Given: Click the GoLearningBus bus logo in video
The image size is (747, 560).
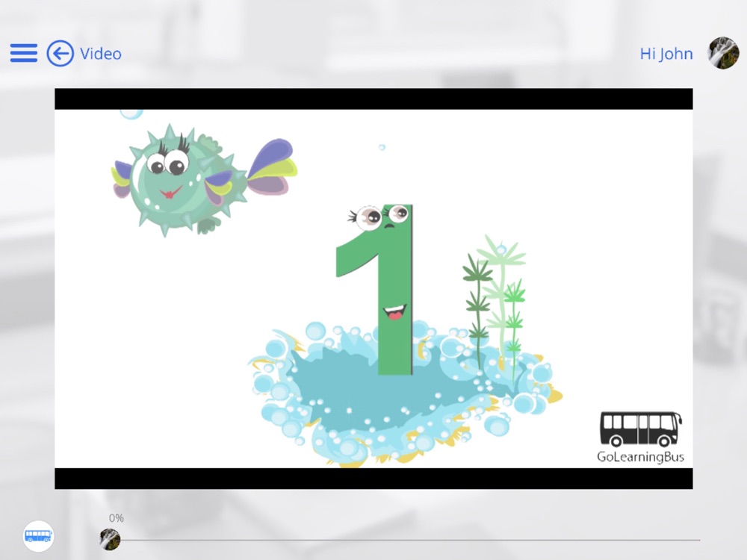Looking at the screenshot, I should 641,429.
